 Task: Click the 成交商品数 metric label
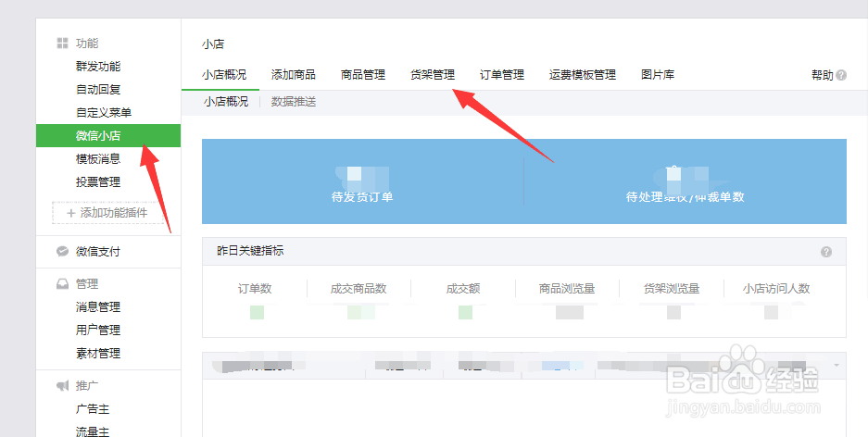coord(359,289)
